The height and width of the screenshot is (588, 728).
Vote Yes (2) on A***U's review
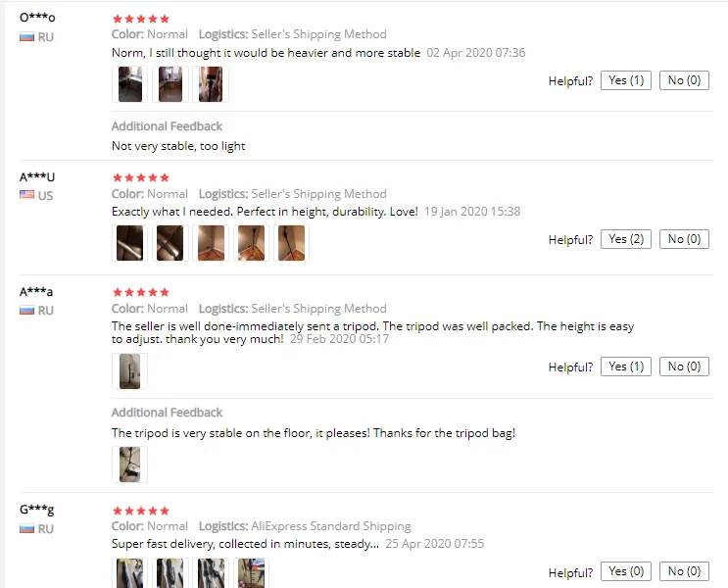tap(626, 239)
